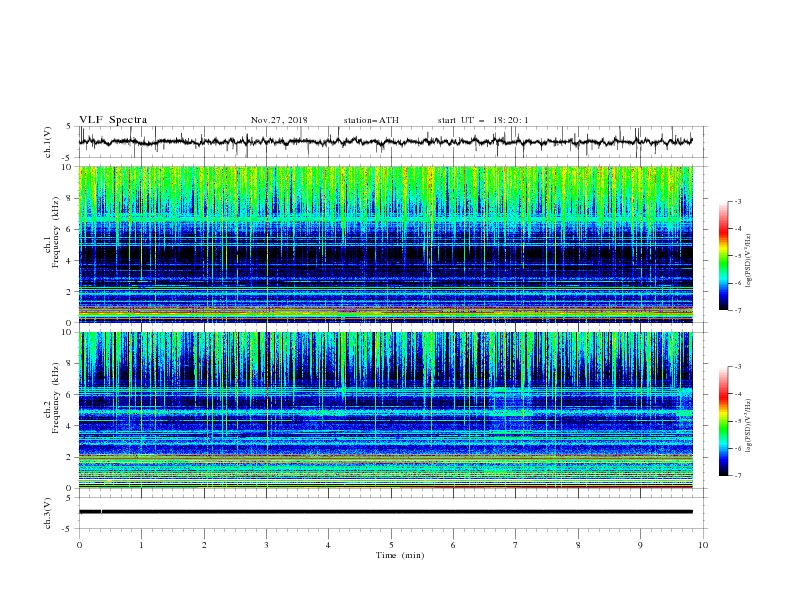This screenshot has height=612, width=792.
Task: Click the time axis tick label "8"
Action: coord(578,545)
